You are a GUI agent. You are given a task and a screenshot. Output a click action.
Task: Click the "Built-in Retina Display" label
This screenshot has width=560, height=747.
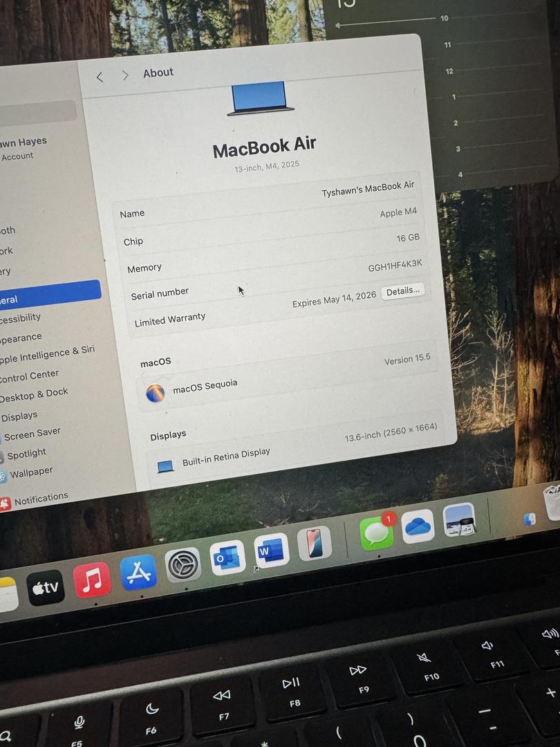pyautogui.click(x=225, y=457)
